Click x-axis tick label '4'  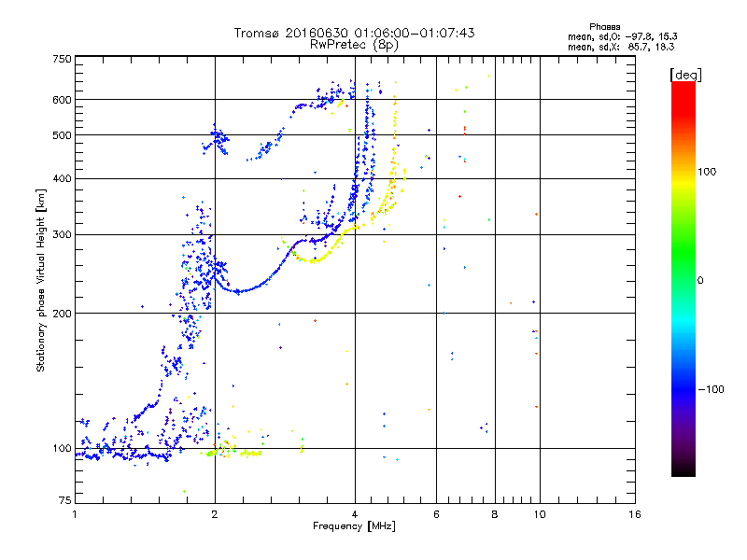tap(355, 514)
